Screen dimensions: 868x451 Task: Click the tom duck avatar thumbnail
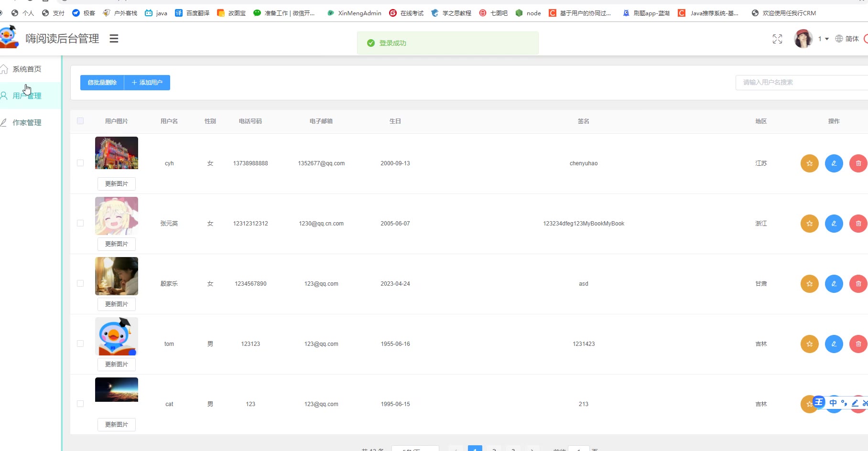(x=117, y=336)
